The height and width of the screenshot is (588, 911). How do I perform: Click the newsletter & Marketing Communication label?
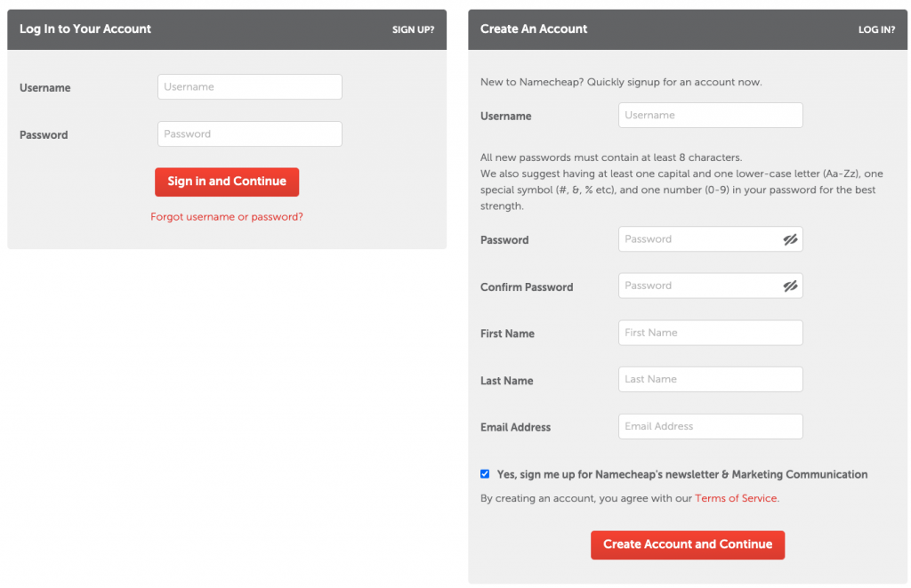tap(681, 474)
